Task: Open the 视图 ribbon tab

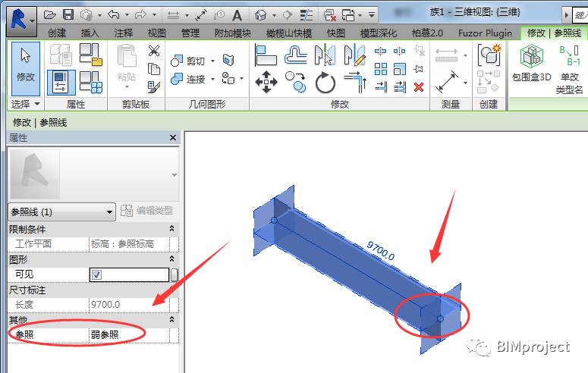Action: [x=156, y=33]
